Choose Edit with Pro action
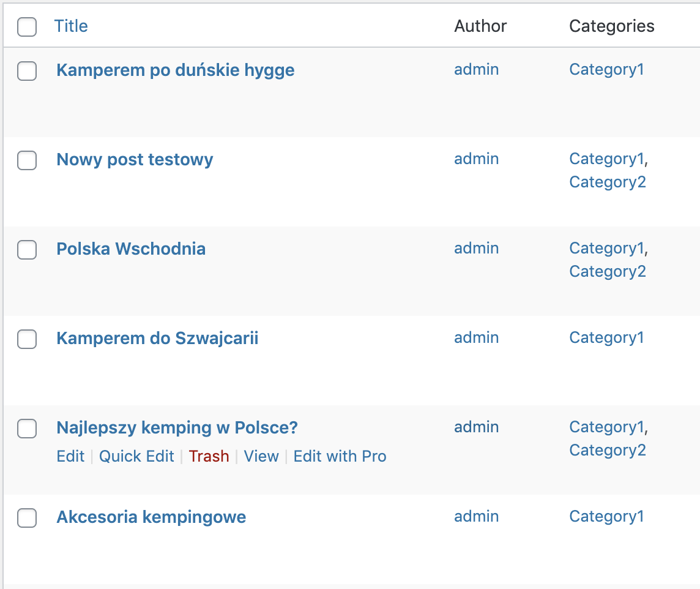The width and height of the screenshot is (700, 589). click(340, 456)
